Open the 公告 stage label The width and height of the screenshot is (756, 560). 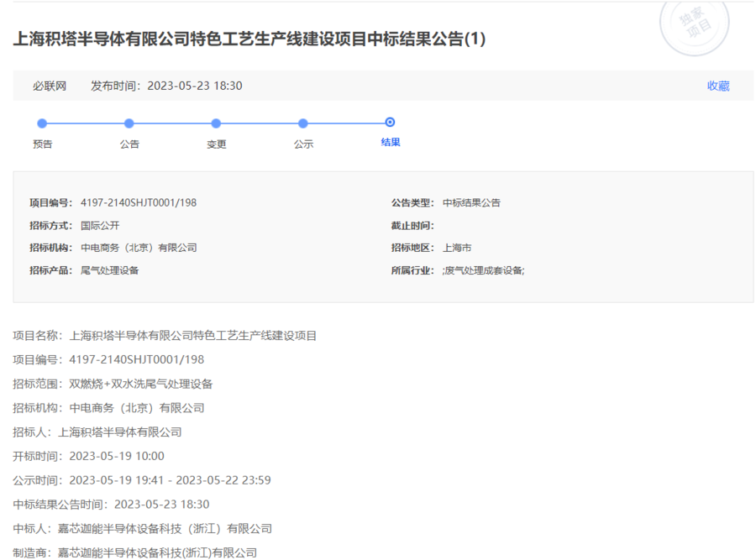click(129, 144)
